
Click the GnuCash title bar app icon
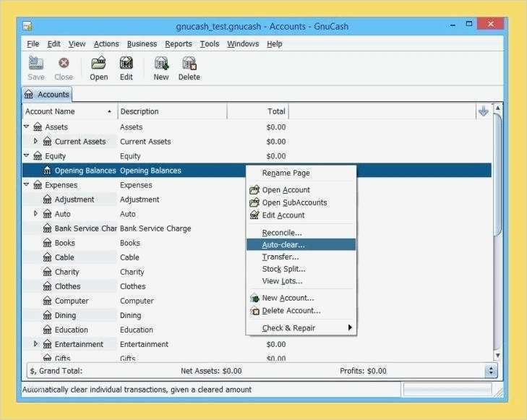[28, 26]
